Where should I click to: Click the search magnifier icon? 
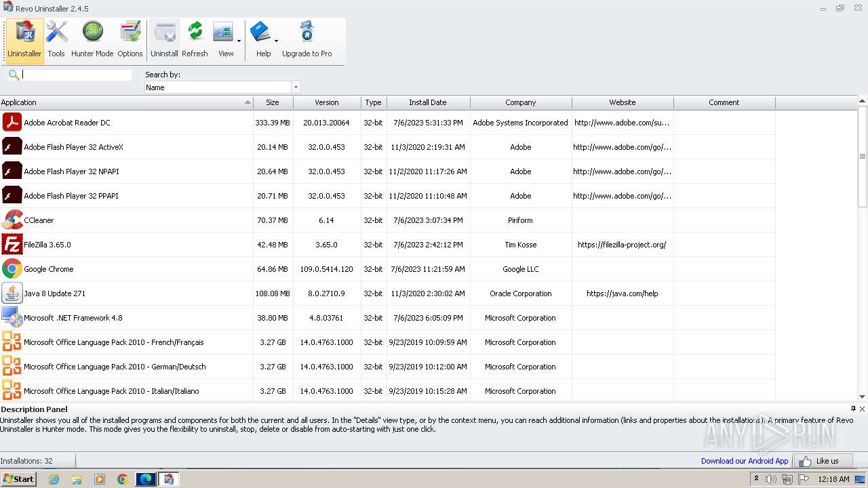coord(14,75)
